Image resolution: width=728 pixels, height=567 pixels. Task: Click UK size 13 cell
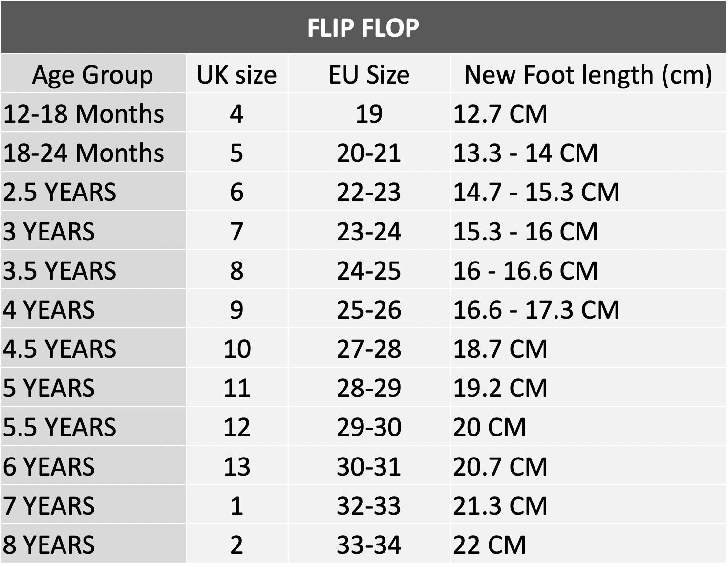coord(237,466)
